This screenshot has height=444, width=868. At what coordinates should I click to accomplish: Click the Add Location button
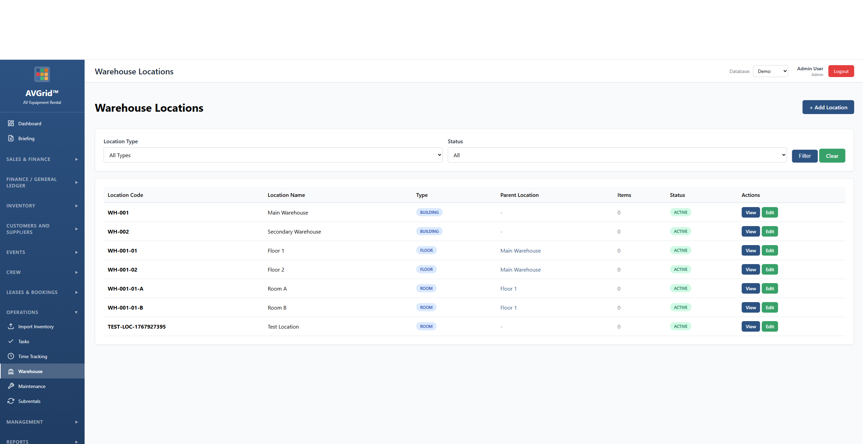click(828, 107)
